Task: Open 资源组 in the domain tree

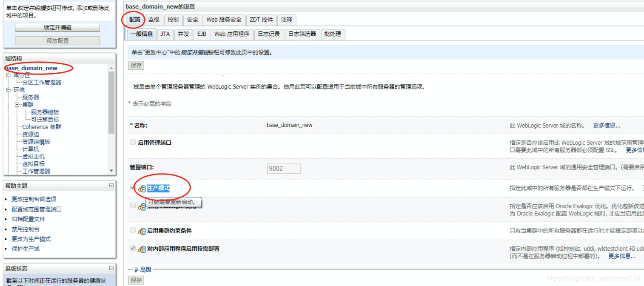Action: (x=31, y=134)
